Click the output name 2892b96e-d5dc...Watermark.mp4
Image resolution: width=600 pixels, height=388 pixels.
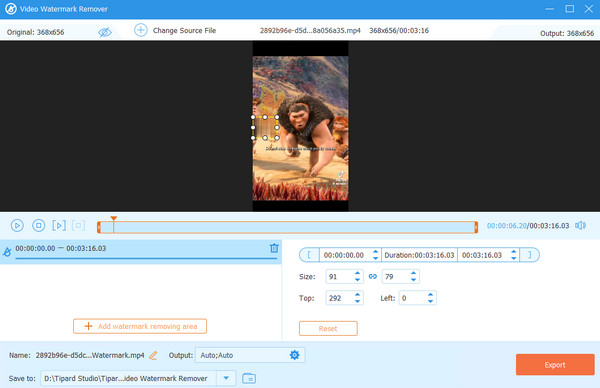[90, 355]
